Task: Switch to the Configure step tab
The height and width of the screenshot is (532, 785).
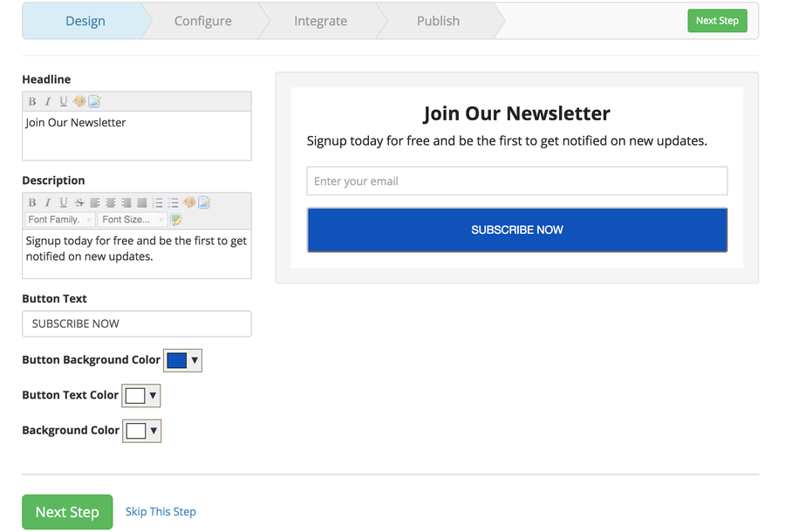Action: (x=202, y=21)
